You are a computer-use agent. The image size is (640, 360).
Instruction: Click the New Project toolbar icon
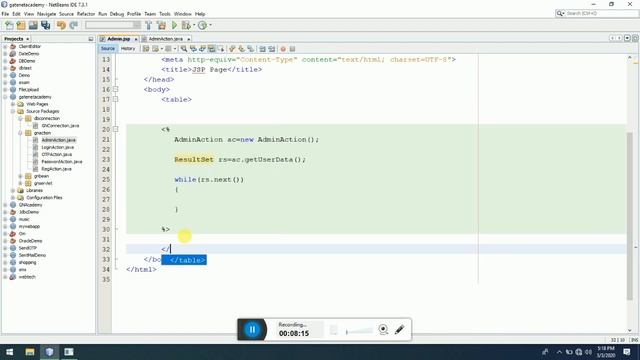coord(21,25)
